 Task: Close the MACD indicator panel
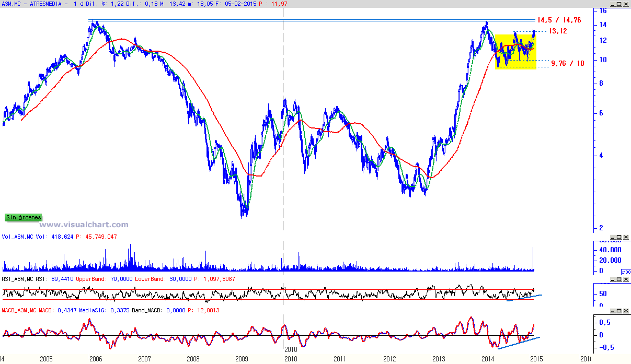pyautogui.click(x=626, y=311)
